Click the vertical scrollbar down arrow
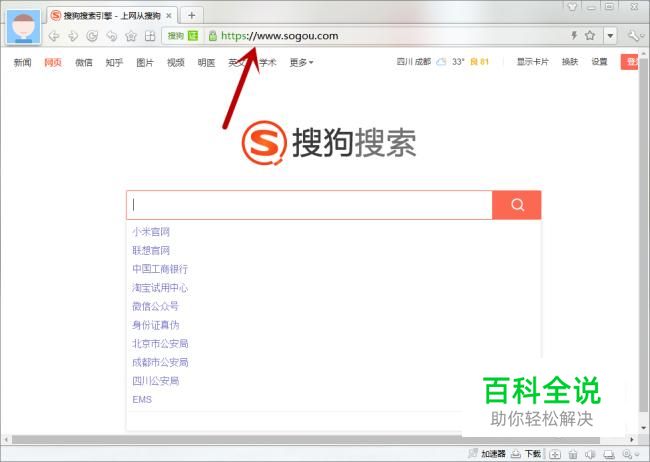The width and height of the screenshot is (650, 462). pyautogui.click(x=644, y=428)
